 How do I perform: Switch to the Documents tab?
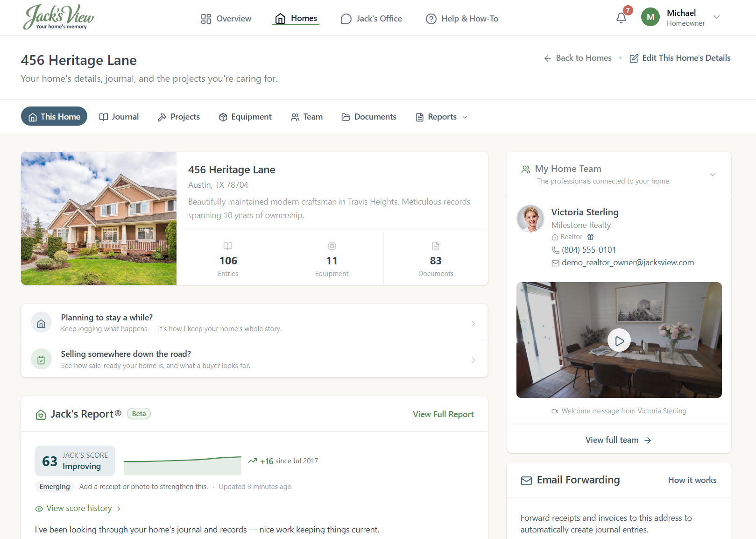coord(369,117)
